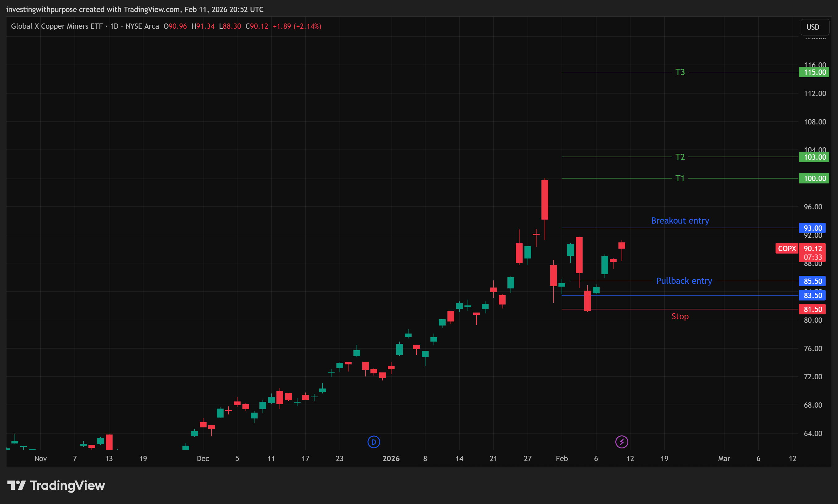Click the green 115.00 price label
Screen dimensions: 838x504
point(814,72)
